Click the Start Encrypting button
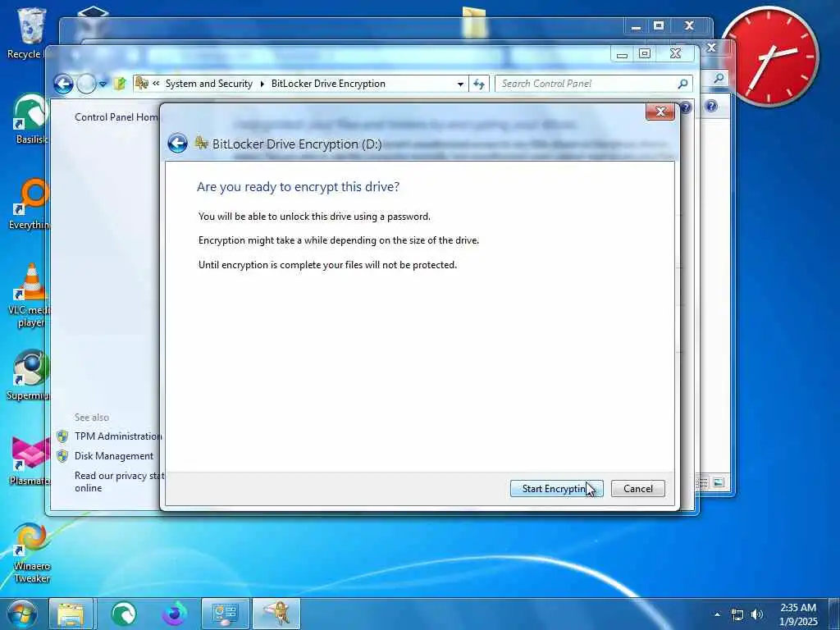 coord(557,489)
